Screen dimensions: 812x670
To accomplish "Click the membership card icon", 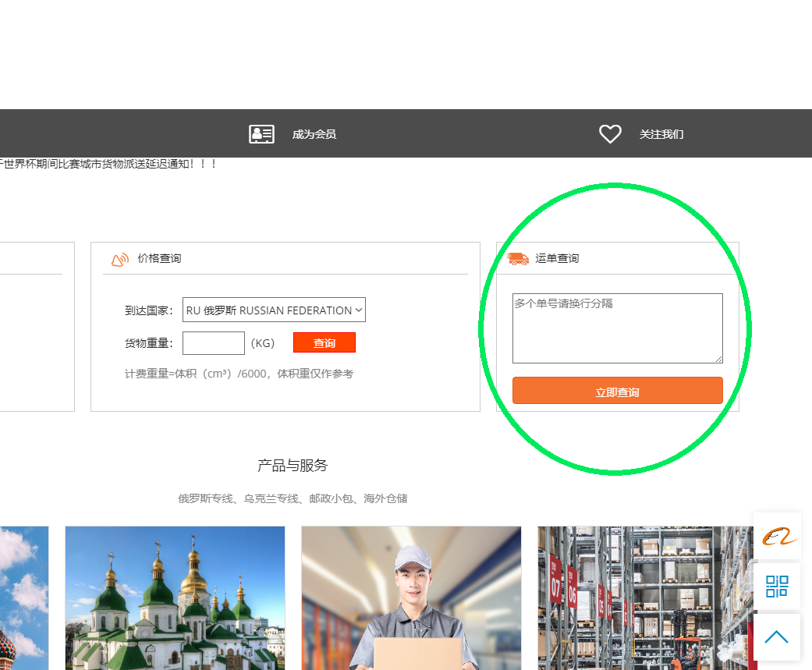I will (261, 134).
